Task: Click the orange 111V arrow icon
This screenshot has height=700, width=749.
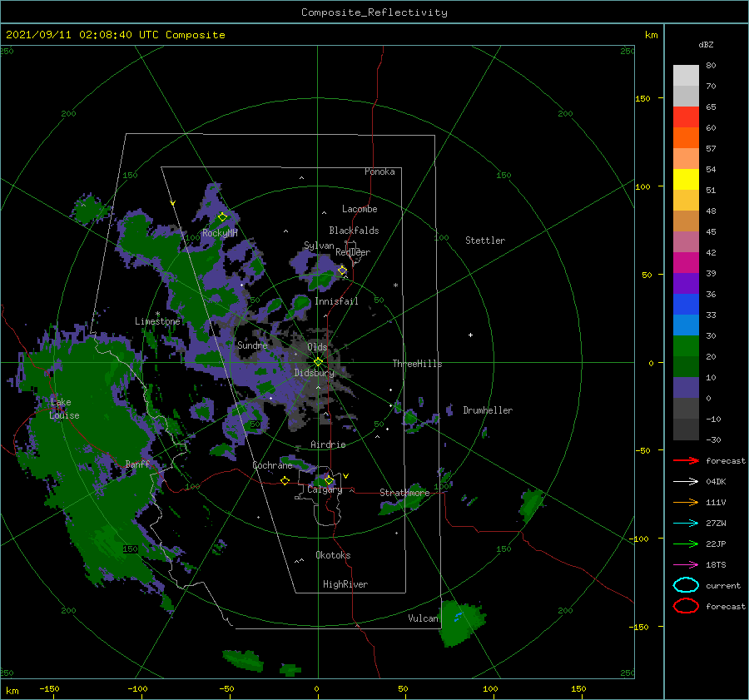Action: (x=686, y=502)
